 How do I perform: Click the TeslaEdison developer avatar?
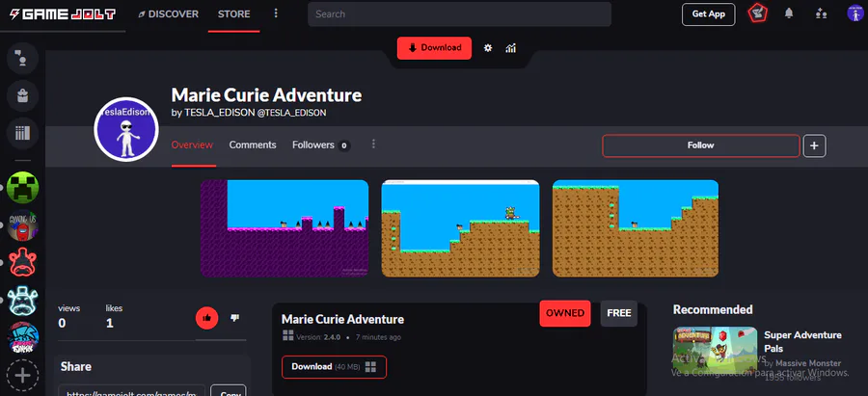(x=126, y=129)
